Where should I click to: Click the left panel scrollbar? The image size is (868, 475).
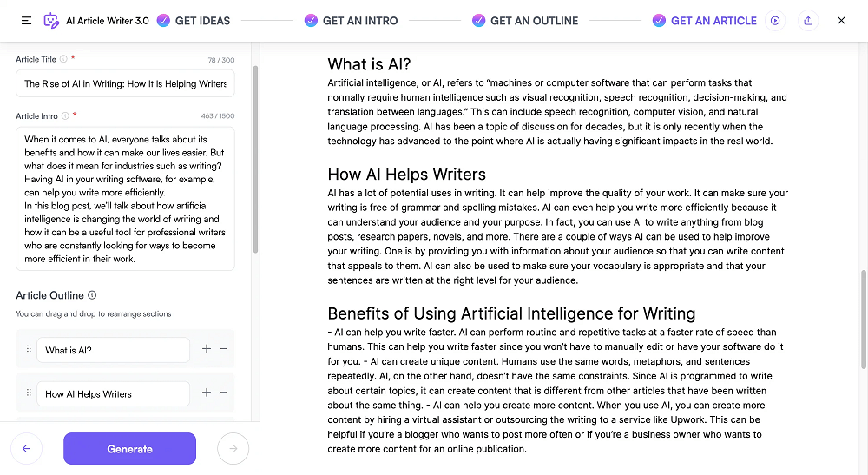click(255, 160)
